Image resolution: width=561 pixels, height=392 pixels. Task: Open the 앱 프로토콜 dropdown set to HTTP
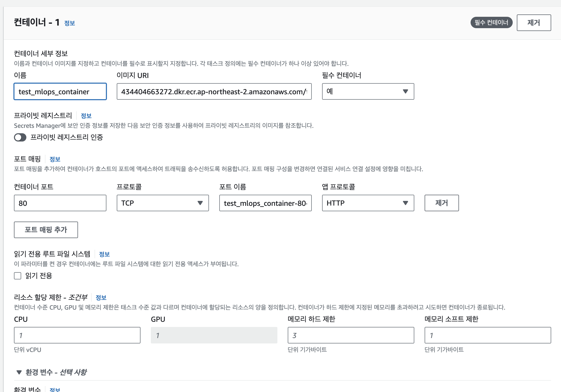368,203
